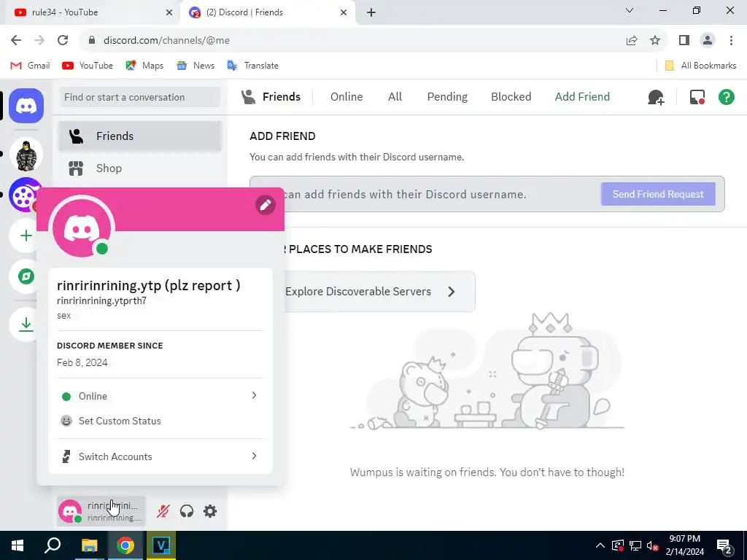Open Windows Start menu
The height and width of the screenshot is (560, 747).
(18, 545)
